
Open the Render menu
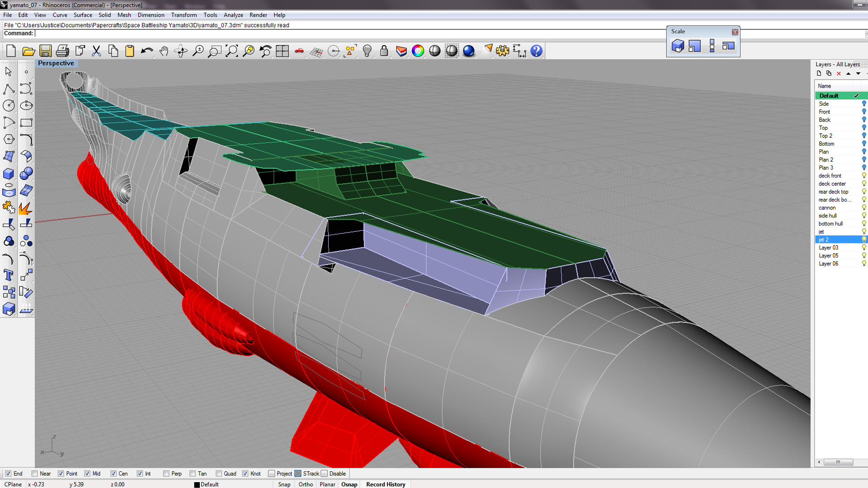258,15
